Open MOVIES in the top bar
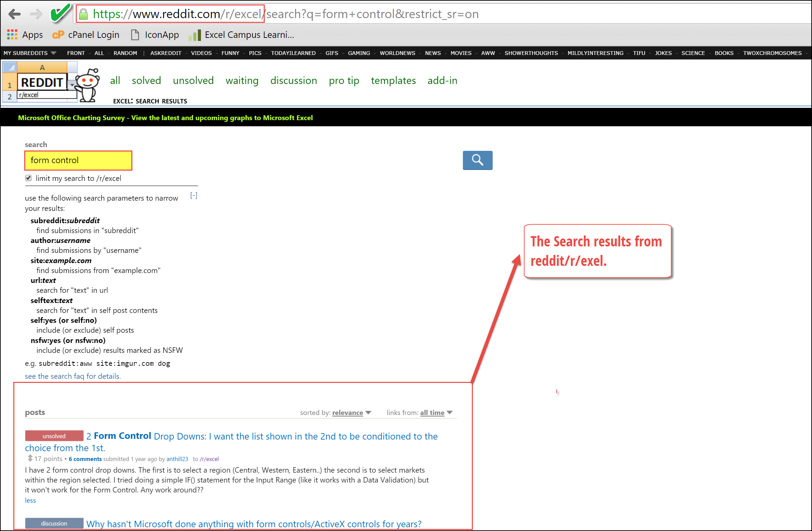 click(x=461, y=53)
